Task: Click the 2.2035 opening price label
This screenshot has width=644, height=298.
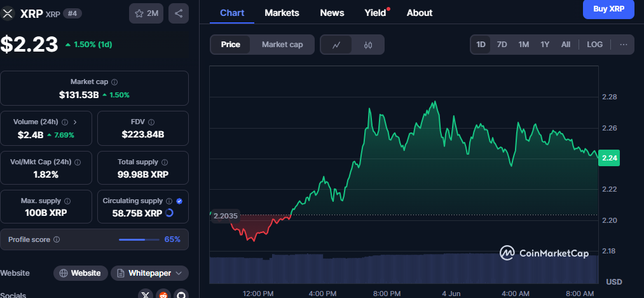Action: click(226, 215)
